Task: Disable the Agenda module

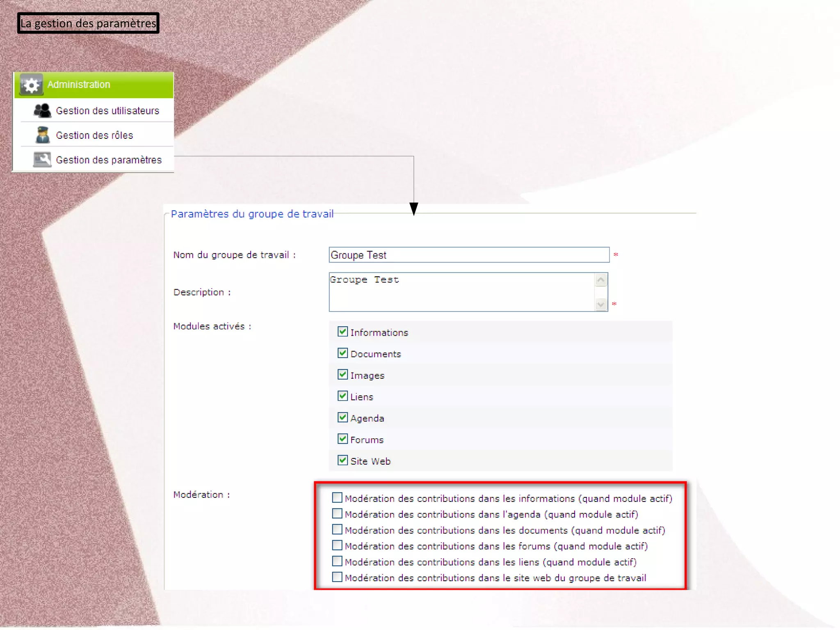Action: point(342,417)
